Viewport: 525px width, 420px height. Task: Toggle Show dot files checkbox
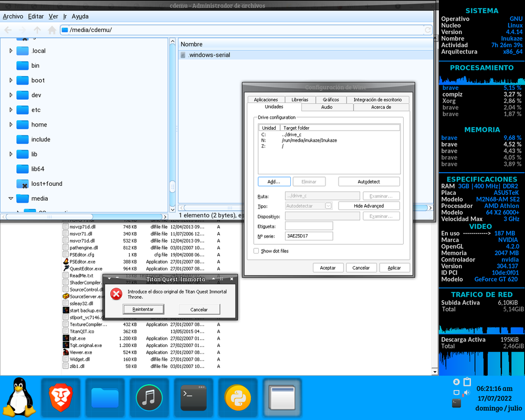pos(256,251)
